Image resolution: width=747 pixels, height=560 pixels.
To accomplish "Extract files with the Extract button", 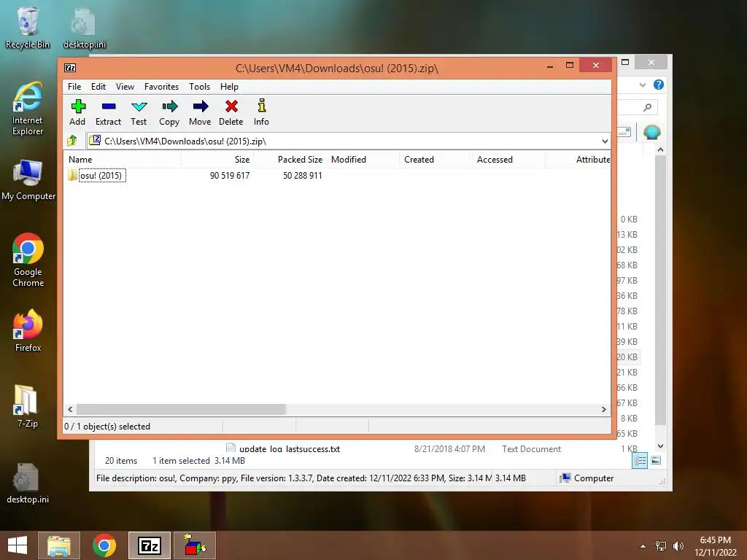I will tap(108, 112).
